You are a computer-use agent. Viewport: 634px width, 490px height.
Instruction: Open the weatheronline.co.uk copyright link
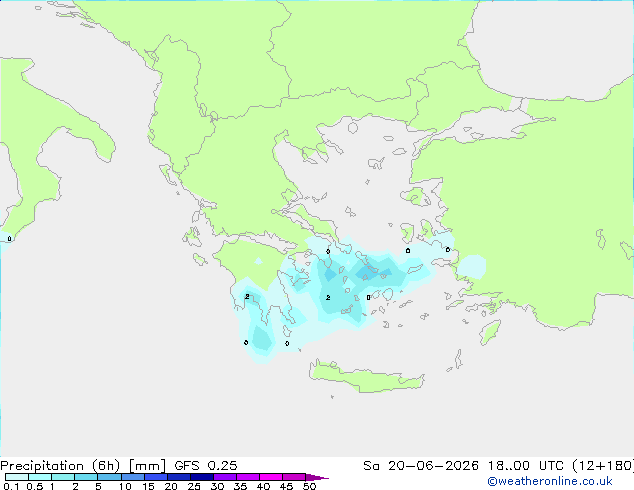[550, 482]
